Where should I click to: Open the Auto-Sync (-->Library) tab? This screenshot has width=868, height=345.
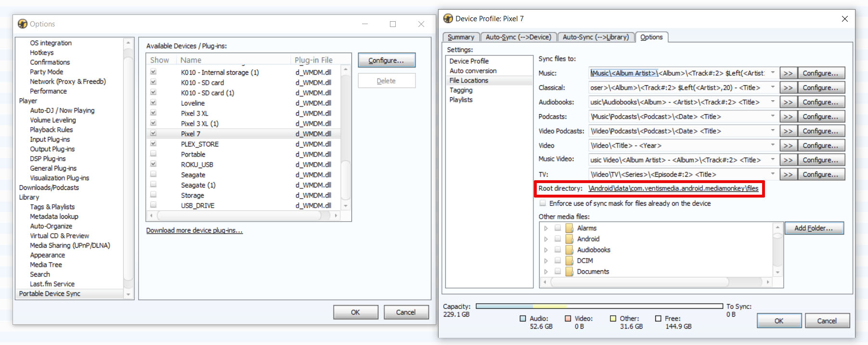[x=596, y=37]
